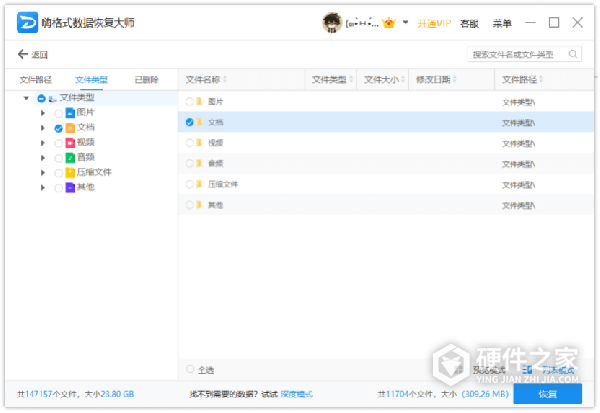This screenshot has height=413, width=600.
Task: Toggle the 全选 select-all checkbox
Action: 190,369
